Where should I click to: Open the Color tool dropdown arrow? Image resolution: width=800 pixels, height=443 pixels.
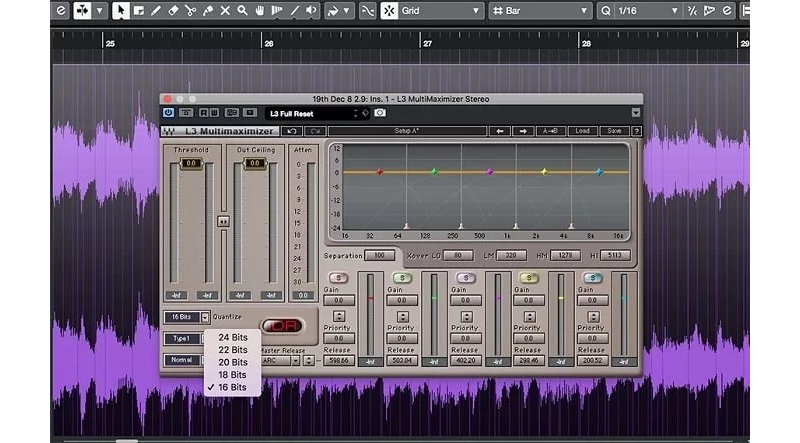tap(346, 10)
